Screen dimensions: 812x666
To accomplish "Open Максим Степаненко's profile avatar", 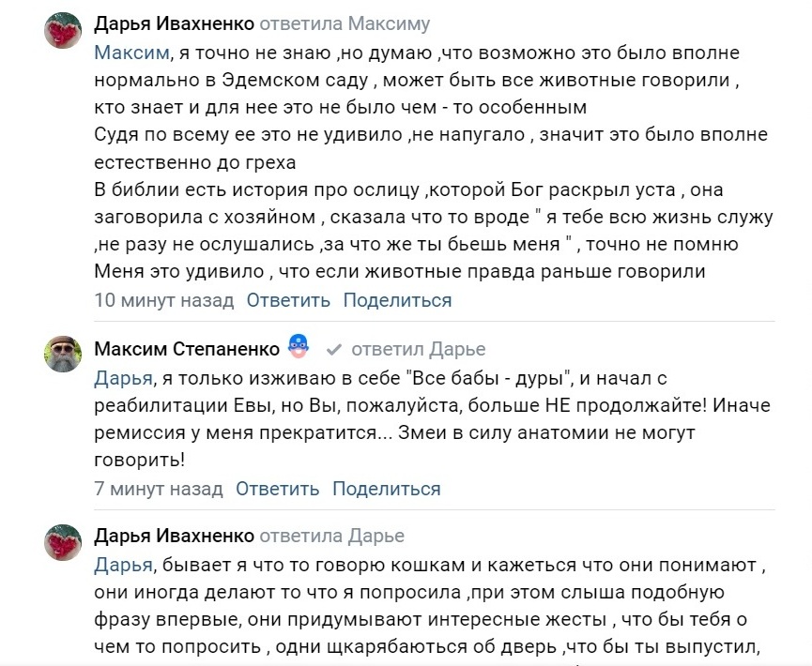I will [x=64, y=355].
